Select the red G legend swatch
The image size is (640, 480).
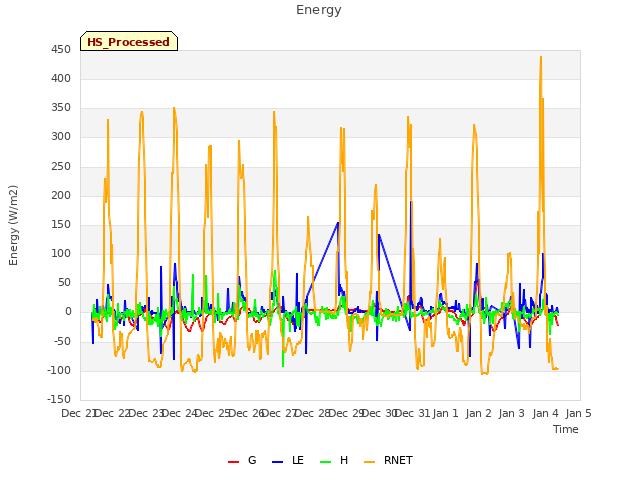point(233,462)
